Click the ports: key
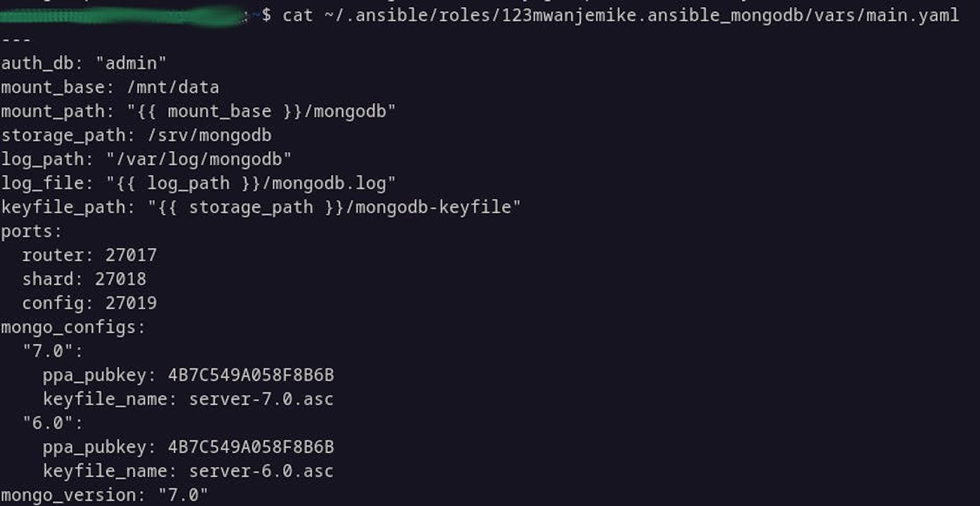Viewport: 980px width, 506px height. coord(31,232)
